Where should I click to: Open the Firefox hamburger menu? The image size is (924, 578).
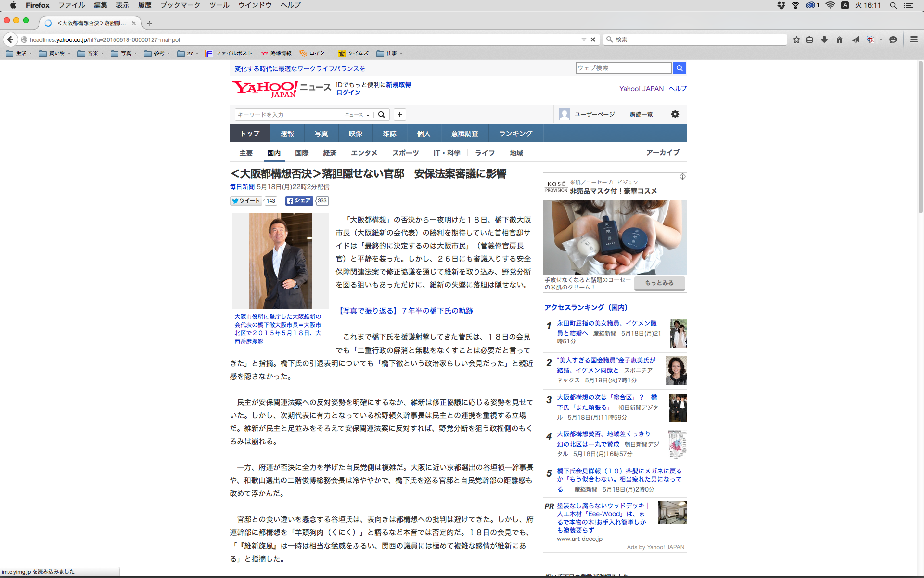point(913,39)
